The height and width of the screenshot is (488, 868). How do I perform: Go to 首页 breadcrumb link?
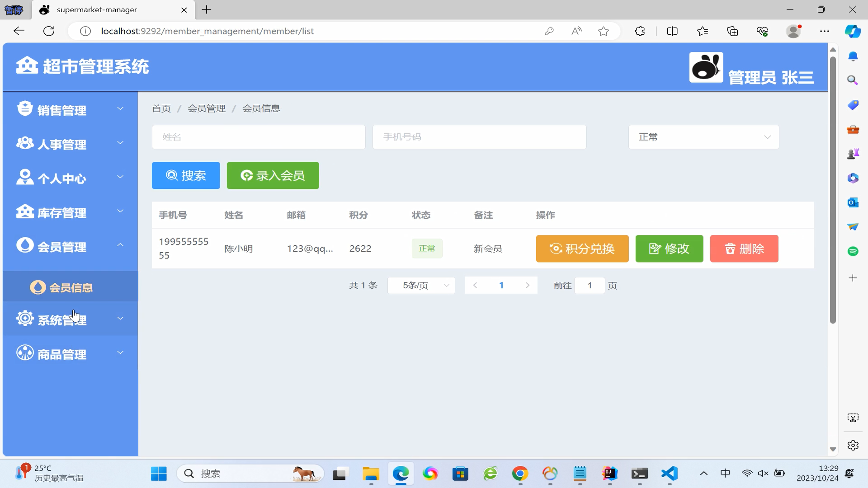point(161,108)
